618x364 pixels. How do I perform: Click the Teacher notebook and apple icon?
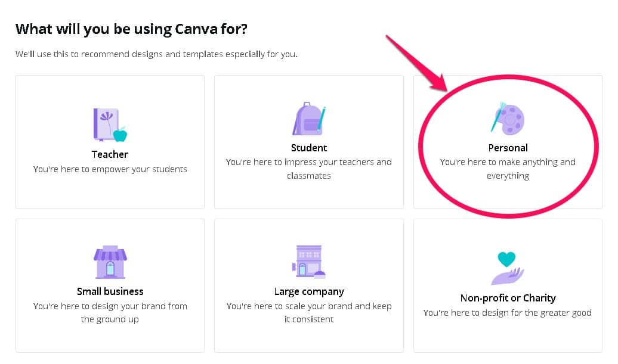click(110, 125)
